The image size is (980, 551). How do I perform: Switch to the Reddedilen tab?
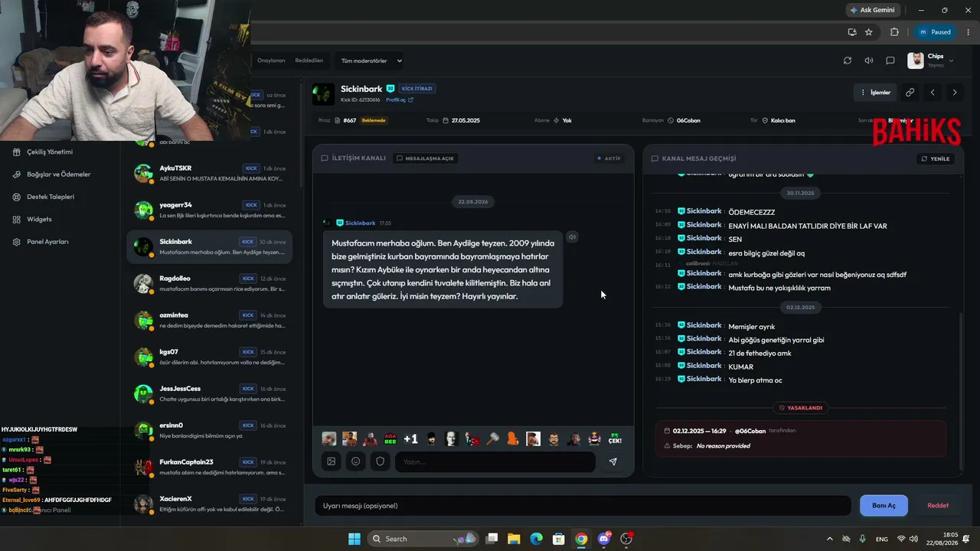[309, 60]
